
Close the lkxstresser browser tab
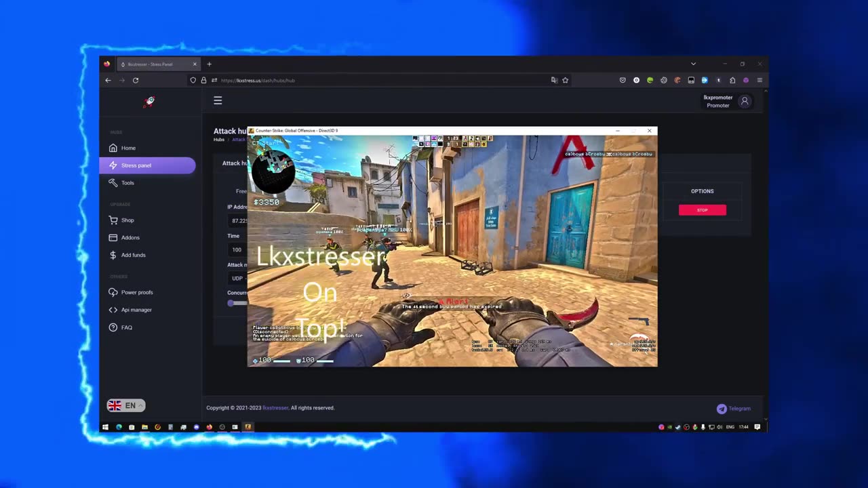195,64
